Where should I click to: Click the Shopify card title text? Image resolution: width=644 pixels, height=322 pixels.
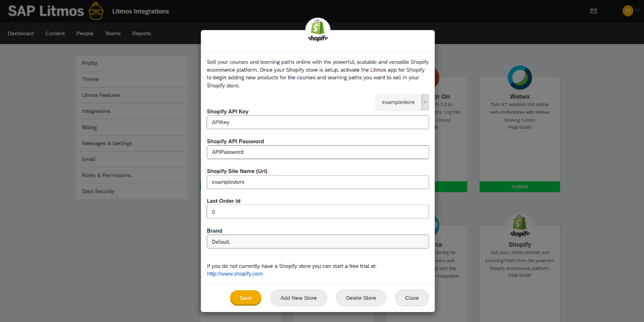click(x=520, y=244)
